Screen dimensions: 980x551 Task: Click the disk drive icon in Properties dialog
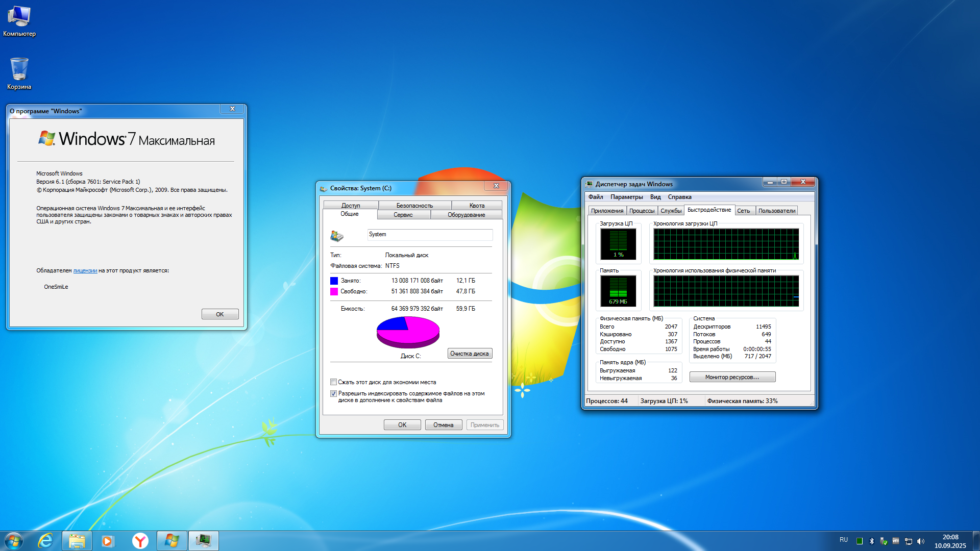pos(337,235)
